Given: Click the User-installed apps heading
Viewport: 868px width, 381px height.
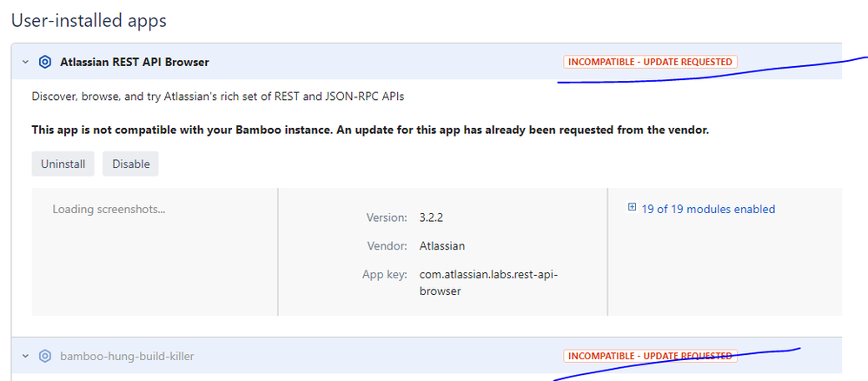Looking at the screenshot, I should coord(89,21).
